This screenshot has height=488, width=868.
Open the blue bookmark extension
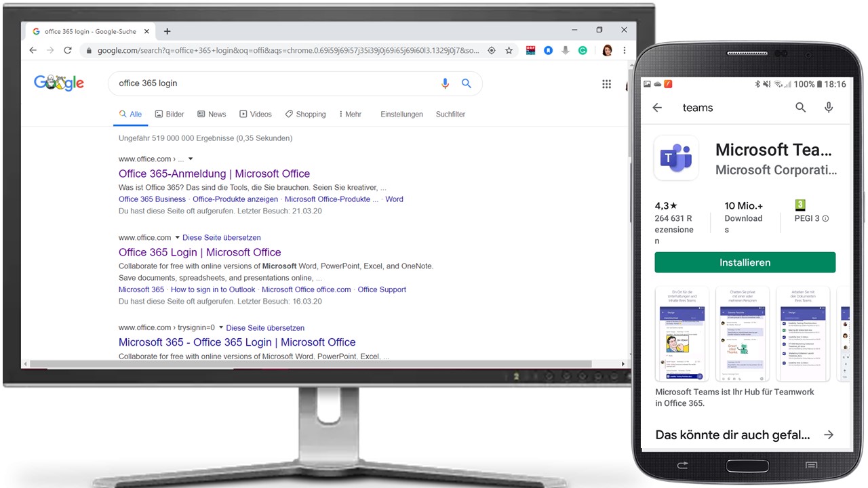point(549,50)
